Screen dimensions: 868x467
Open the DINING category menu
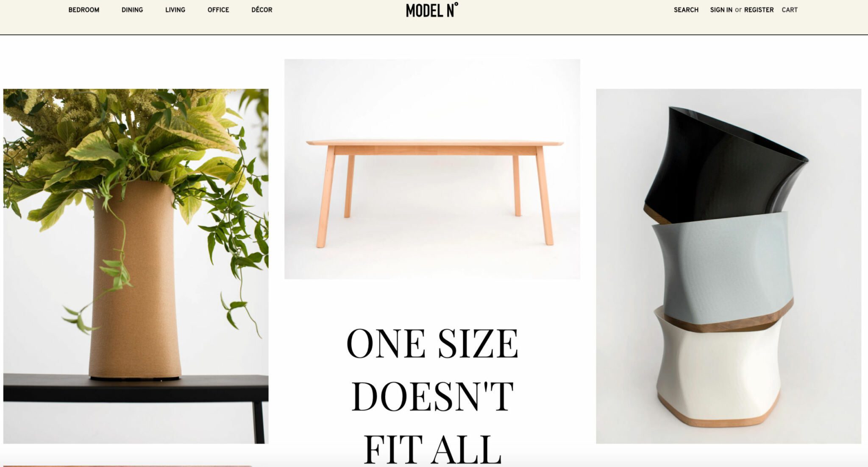[132, 10]
